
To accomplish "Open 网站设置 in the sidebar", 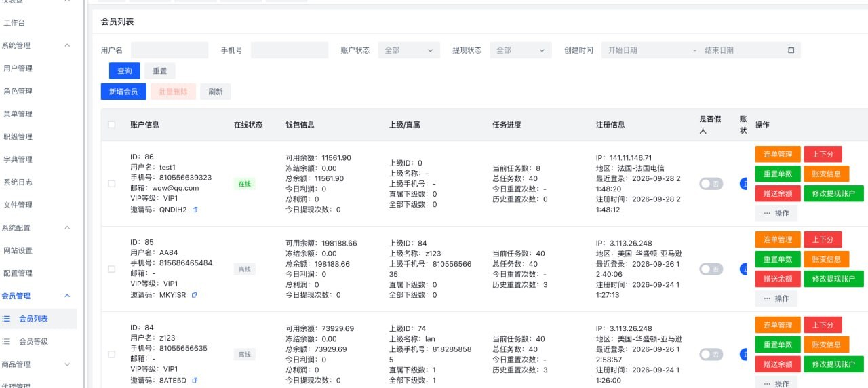I will pos(18,250).
